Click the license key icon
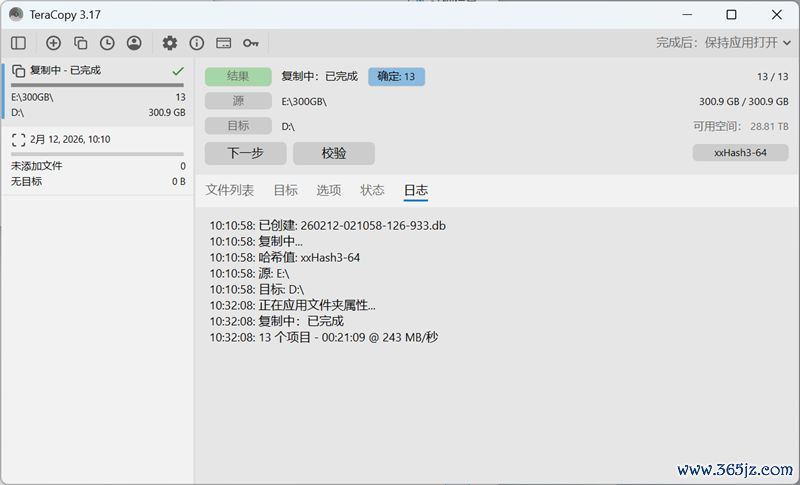This screenshot has width=800, height=485. (251, 43)
